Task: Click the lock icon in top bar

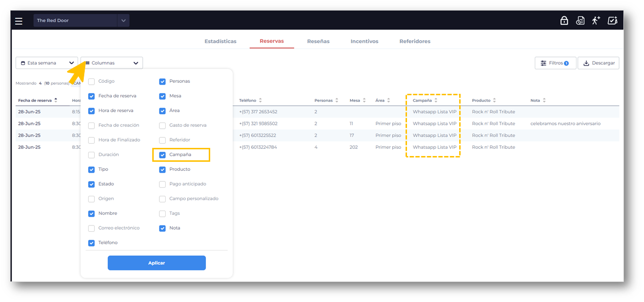Action: 564,21
